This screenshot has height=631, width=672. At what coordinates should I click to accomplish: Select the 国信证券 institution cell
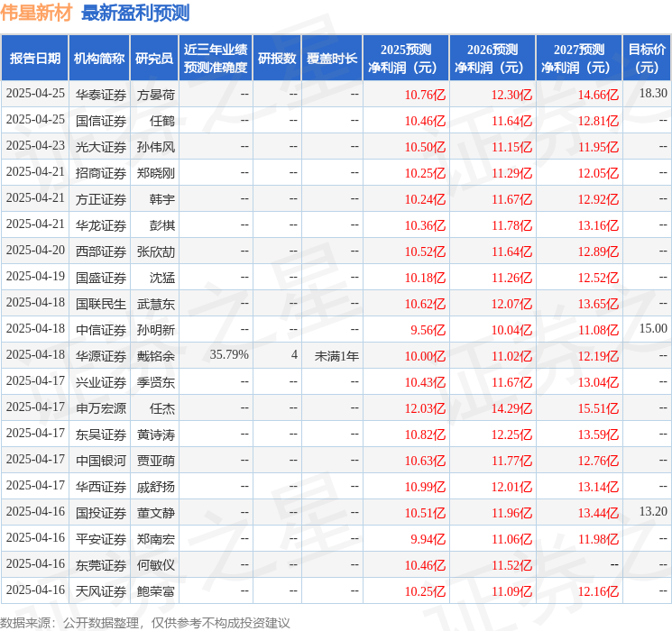coord(101,121)
